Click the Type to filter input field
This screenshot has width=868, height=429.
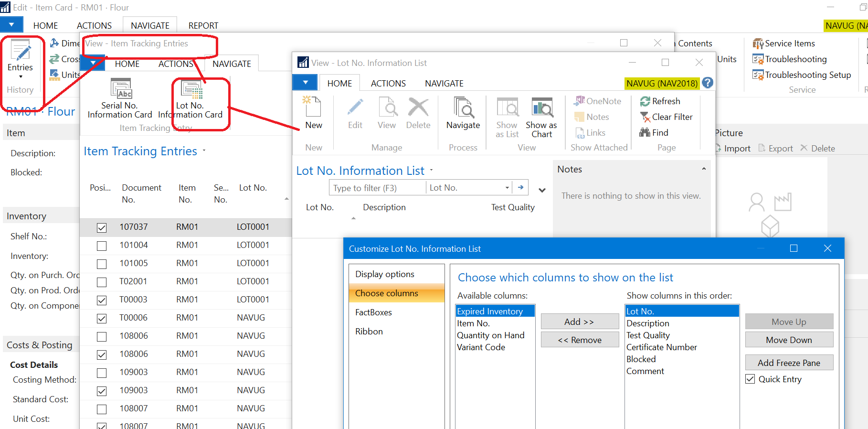pos(377,188)
